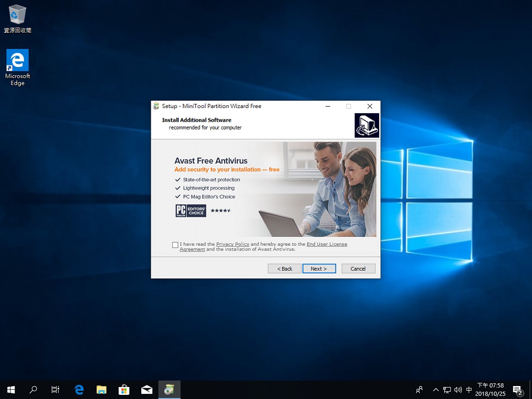Open the Recycle Bin desktop icon

(x=17, y=19)
